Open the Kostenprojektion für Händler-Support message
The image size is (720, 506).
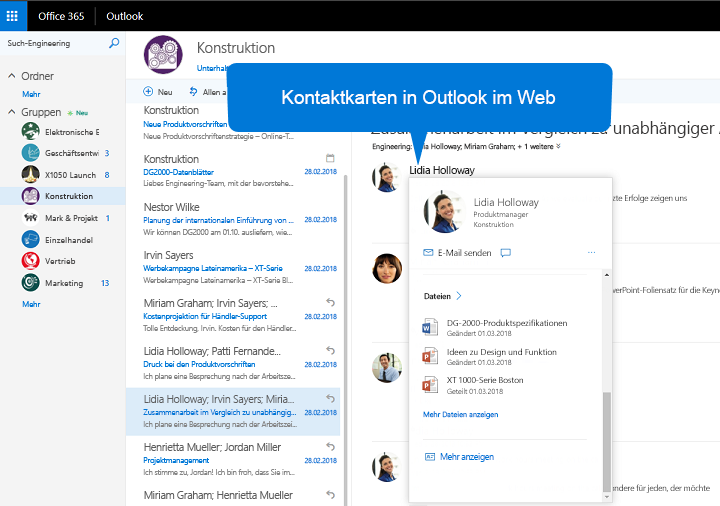click(233, 316)
